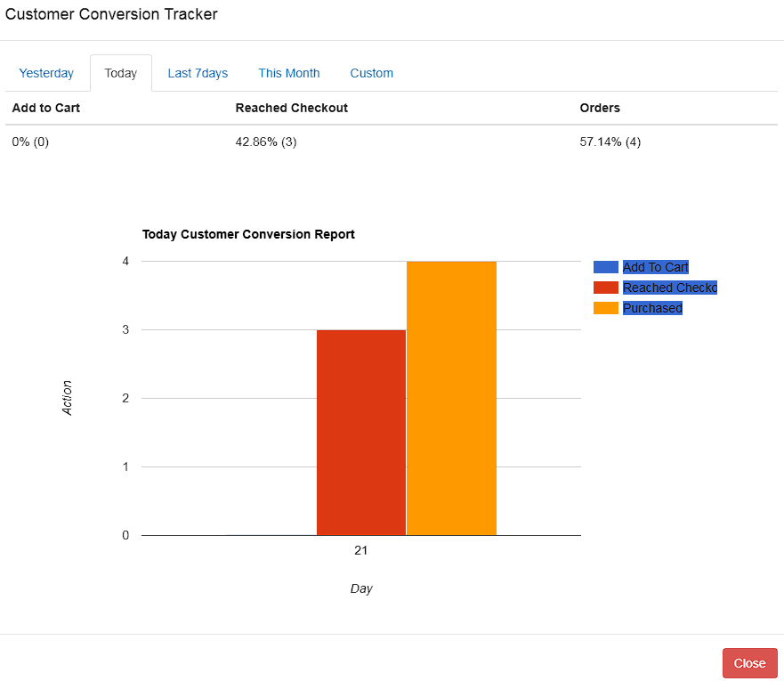Click the red Reached Checkout bar in chart

(x=360, y=432)
